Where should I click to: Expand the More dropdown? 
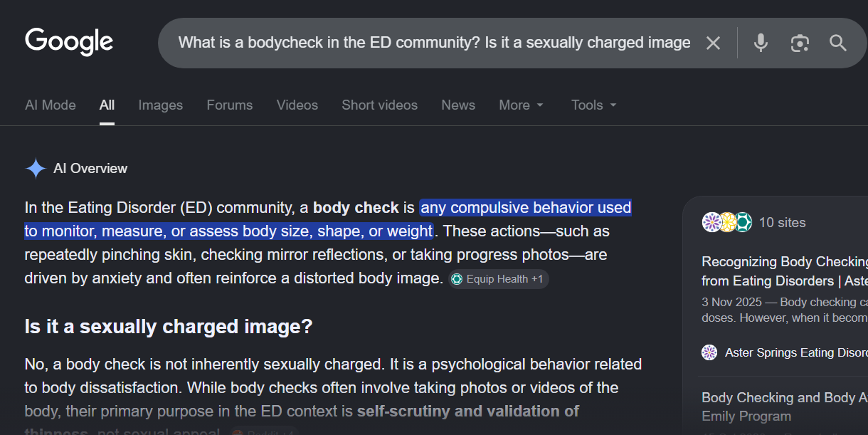click(x=522, y=105)
